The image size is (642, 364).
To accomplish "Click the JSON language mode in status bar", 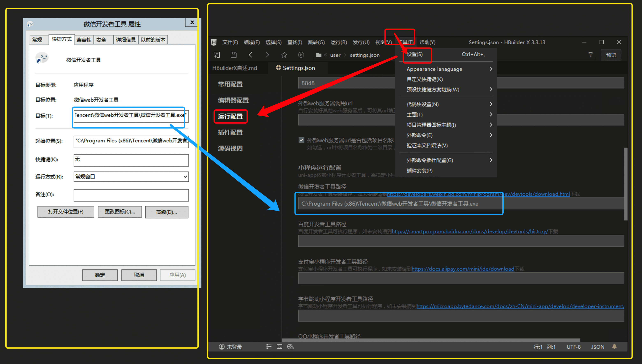I will (x=598, y=347).
